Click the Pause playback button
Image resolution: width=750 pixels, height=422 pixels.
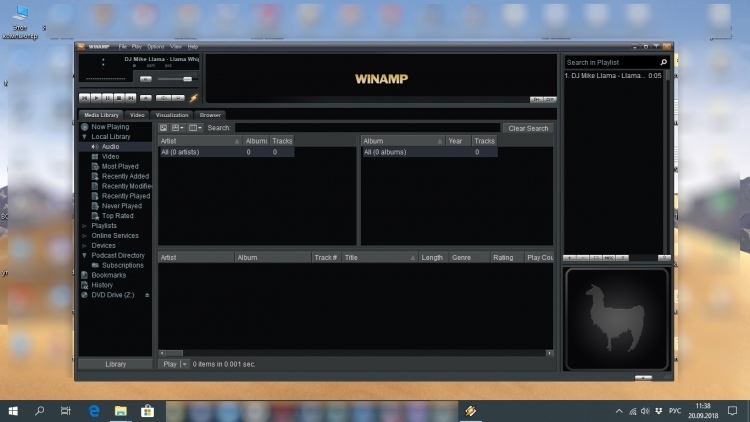pyautogui.click(x=107, y=98)
